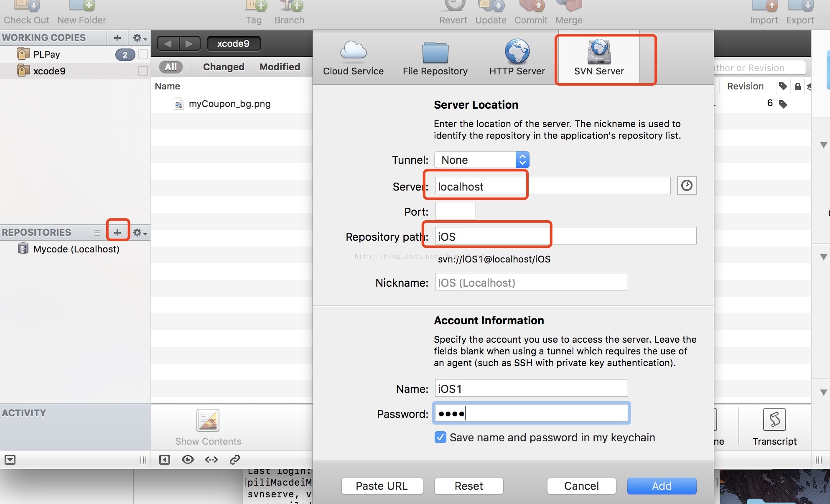
Task: Select the PLPay working copy
Action: pos(75,54)
